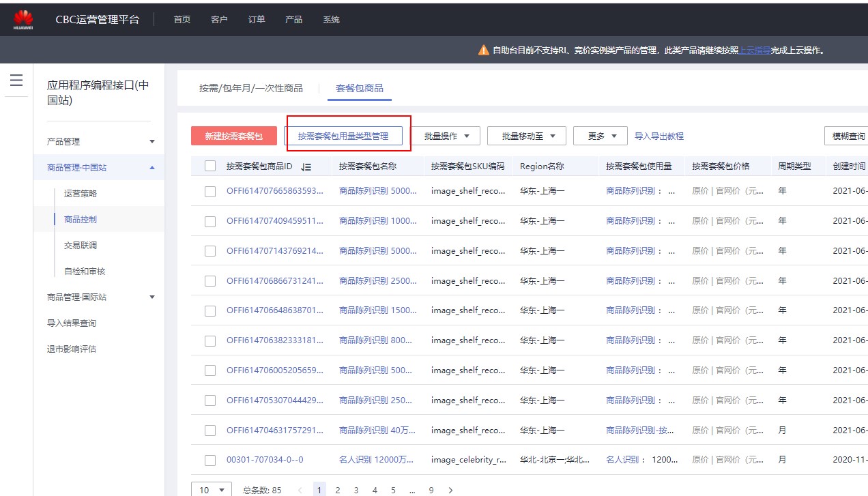
Task: Open 产品 in top navigation
Action: coord(293,20)
